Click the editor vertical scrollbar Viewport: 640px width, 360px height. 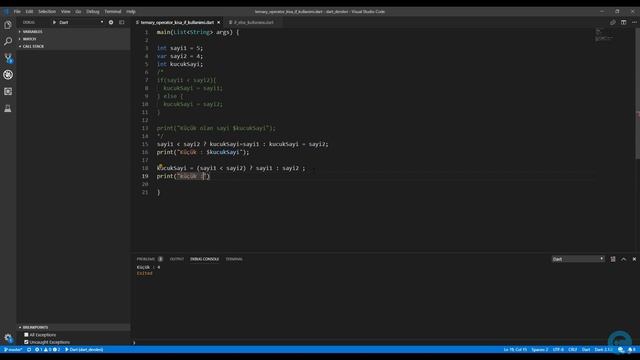(x=638, y=94)
